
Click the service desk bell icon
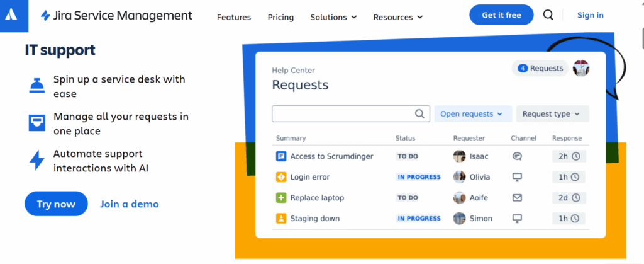[x=37, y=86]
